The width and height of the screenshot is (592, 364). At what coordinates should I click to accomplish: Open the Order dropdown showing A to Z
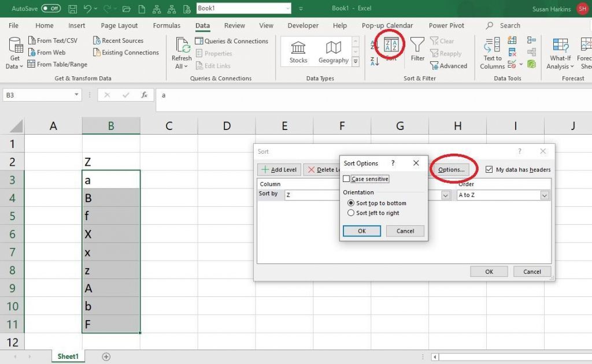(x=543, y=195)
